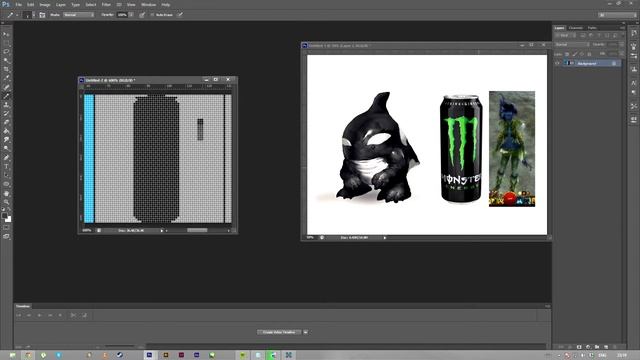Viewport: 640px width, 360px height.
Task: Select the History Brush tool
Action: point(6,114)
